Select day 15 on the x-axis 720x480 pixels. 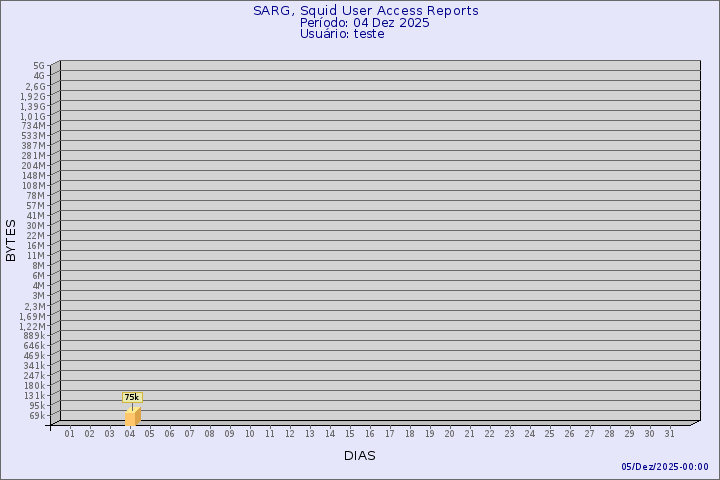350,433
